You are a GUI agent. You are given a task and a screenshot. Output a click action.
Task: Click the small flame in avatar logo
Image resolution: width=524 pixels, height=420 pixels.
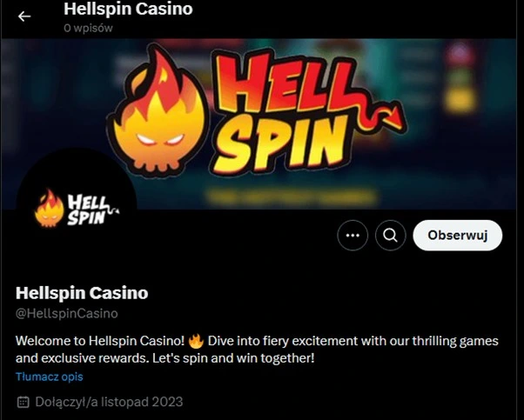[x=49, y=209]
